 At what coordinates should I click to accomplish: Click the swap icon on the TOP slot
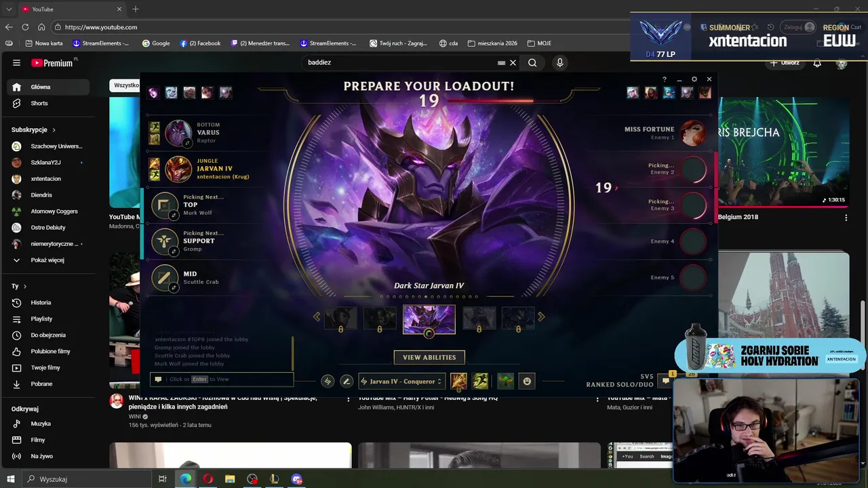point(174,216)
